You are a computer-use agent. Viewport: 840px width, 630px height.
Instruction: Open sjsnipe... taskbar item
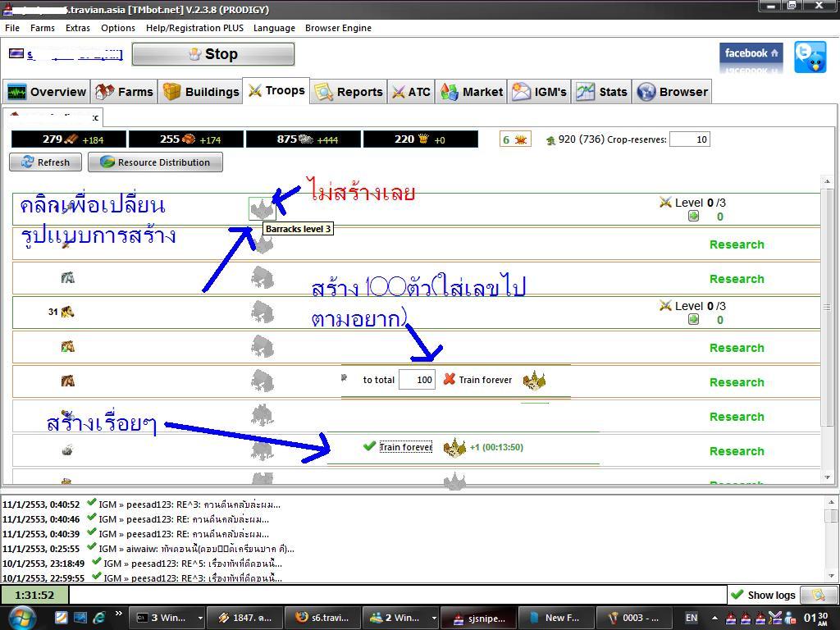(479, 618)
